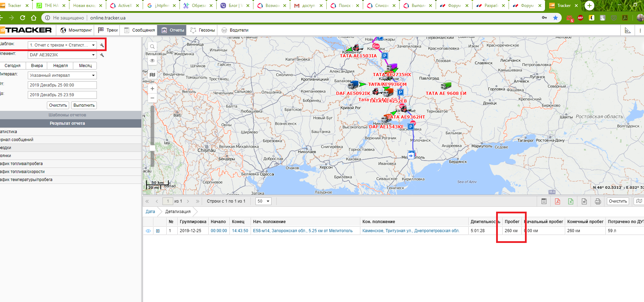Screen dimensions: 644x302
Task: Open the map layers selector icon
Action: pyautogui.click(x=152, y=75)
